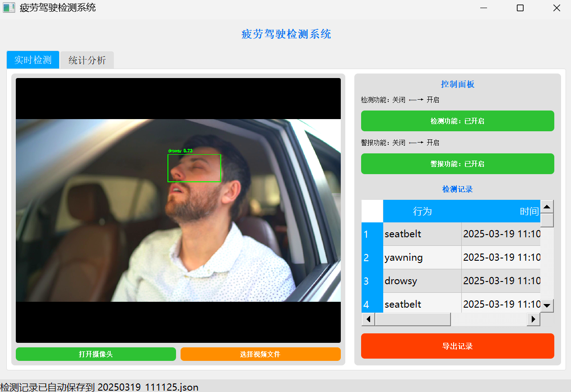Maximize the 疲劳驾驶检测系统 window
The image size is (571, 392).
point(520,8)
